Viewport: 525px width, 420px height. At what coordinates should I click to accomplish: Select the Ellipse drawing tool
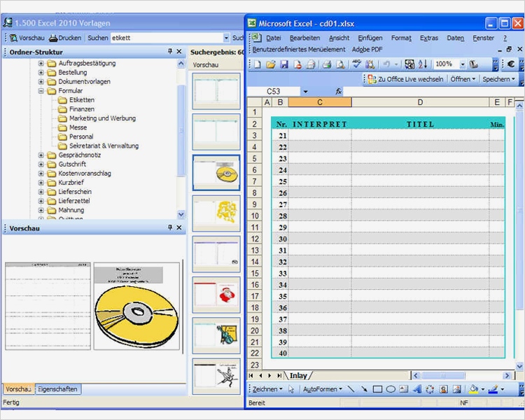point(391,389)
